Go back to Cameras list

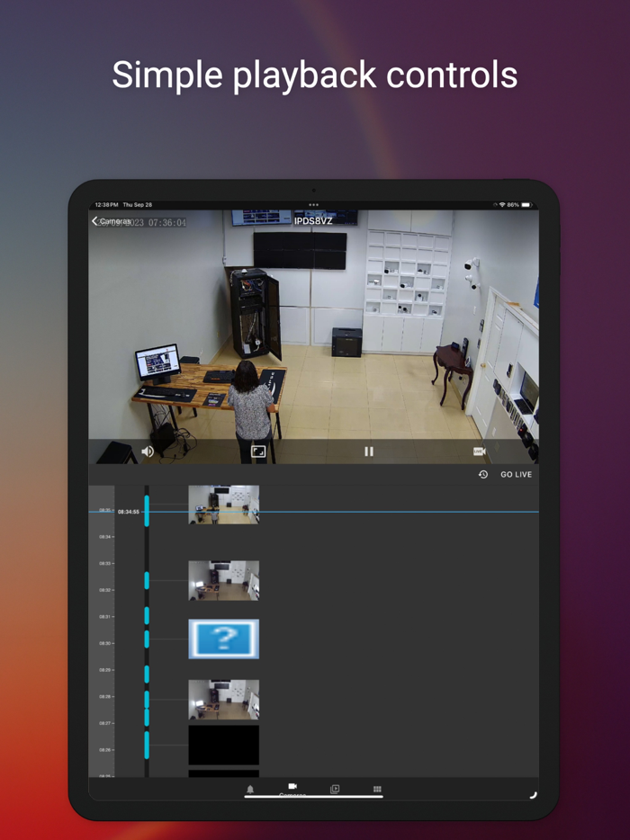point(111,220)
